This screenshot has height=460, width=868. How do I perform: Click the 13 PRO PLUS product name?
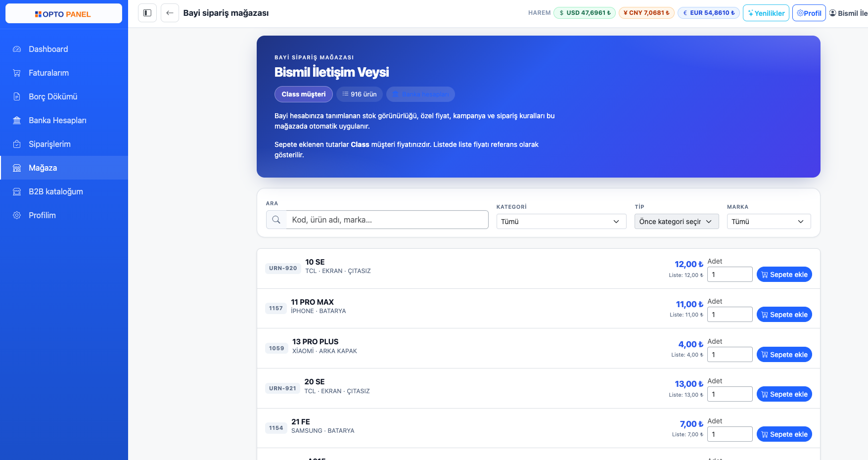point(316,342)
